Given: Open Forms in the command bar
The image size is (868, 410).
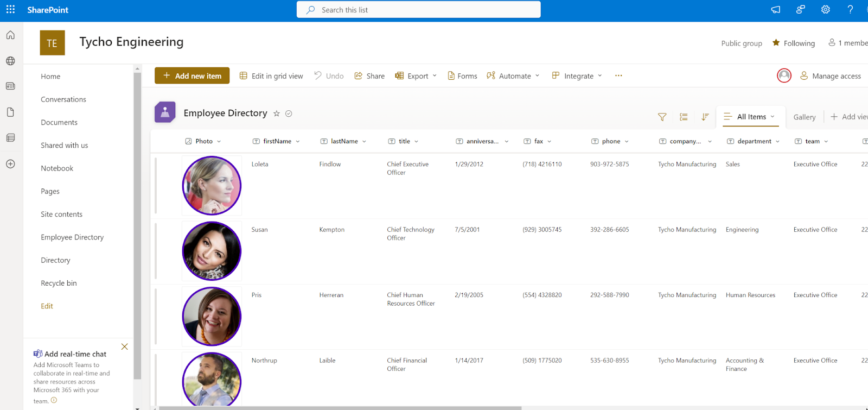Looking at the screenshot, I should [x=462, y=75].
